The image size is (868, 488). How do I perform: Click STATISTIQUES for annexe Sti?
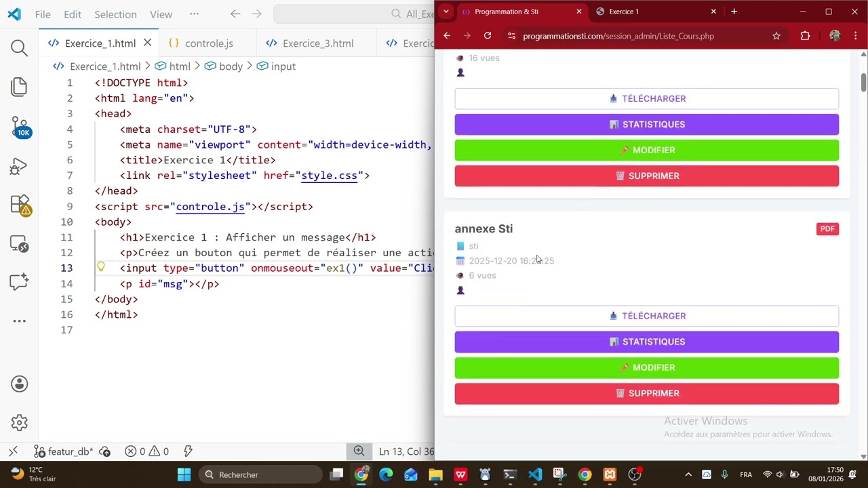646,342
